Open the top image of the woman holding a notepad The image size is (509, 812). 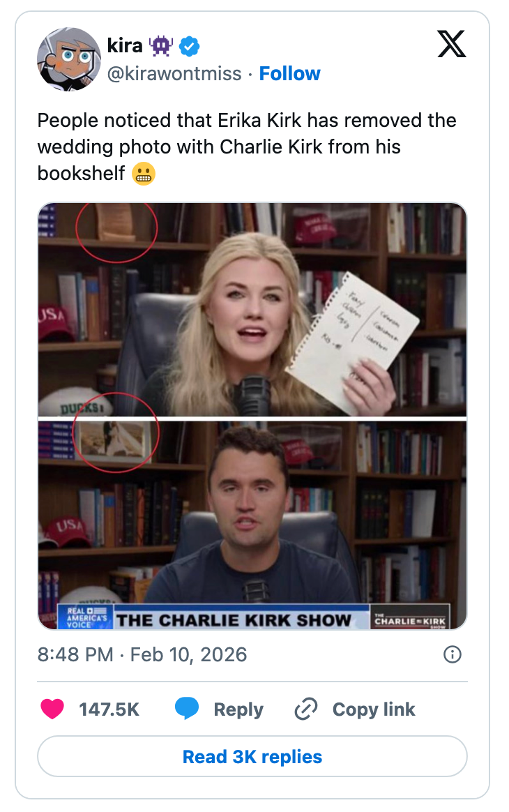(252, 309)
